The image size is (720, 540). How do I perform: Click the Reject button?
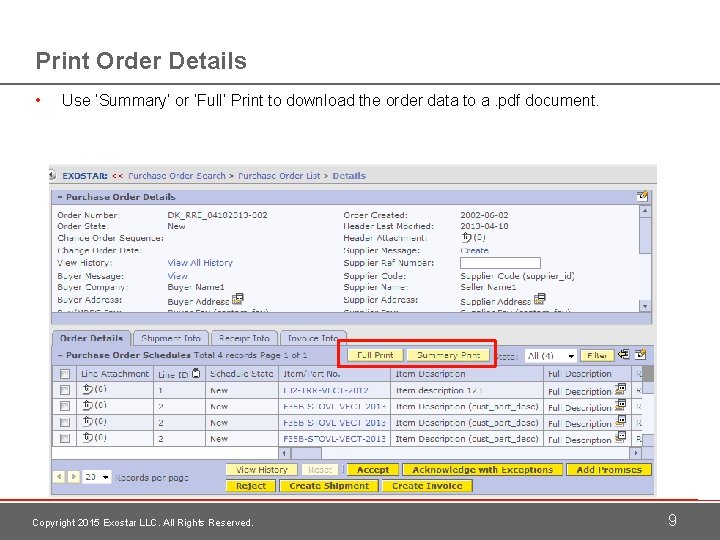coord(251,486)
